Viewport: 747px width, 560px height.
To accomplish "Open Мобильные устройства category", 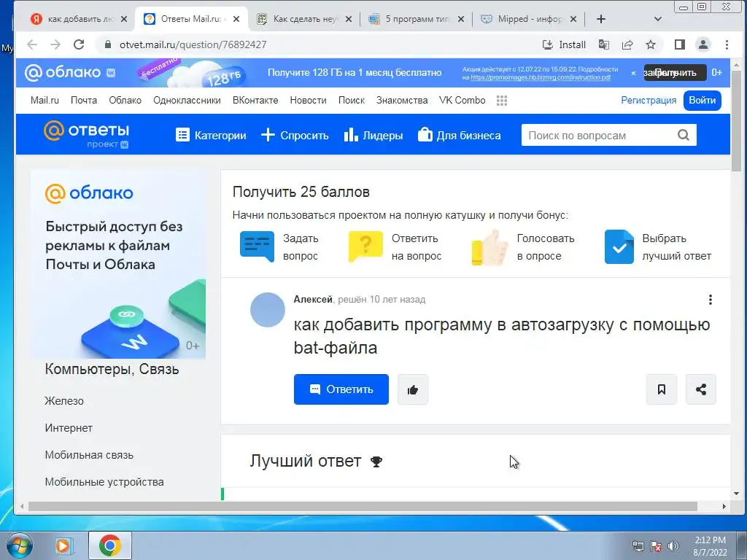I will coord(104,482).
